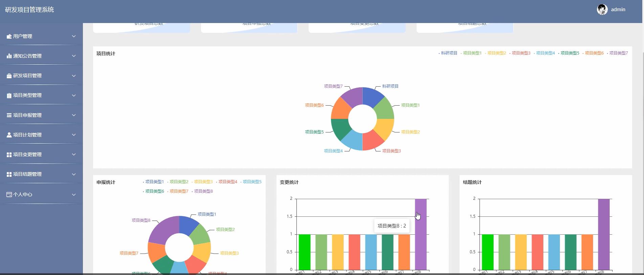
Task: Click bright green first bar in 变更统计
Action: pos(305,252)
